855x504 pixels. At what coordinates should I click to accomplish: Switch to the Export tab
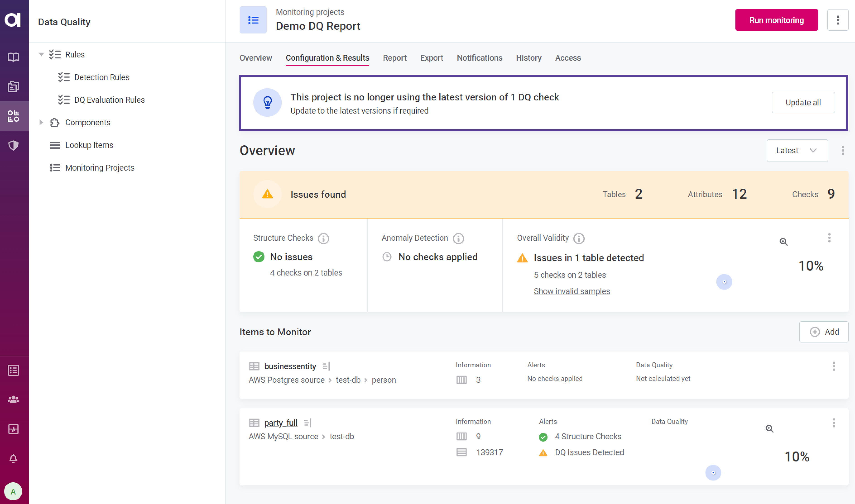[431, 58]
